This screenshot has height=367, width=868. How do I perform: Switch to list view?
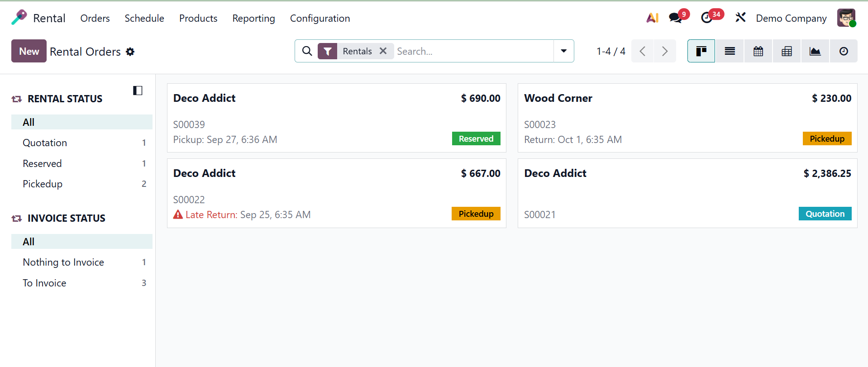point(730,51)
